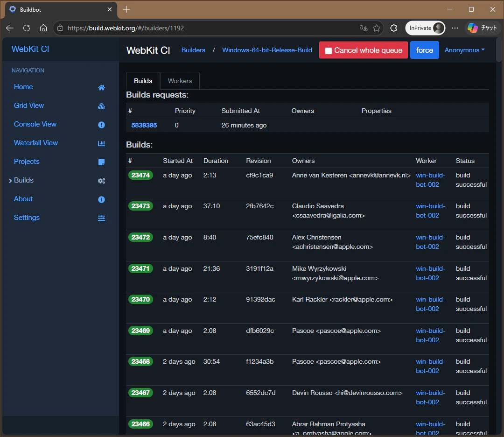The width and height of the screenshot is (504, 437).
Task: Open build 23474 badge
Action: pyautogui.click(x=140, y=175)
